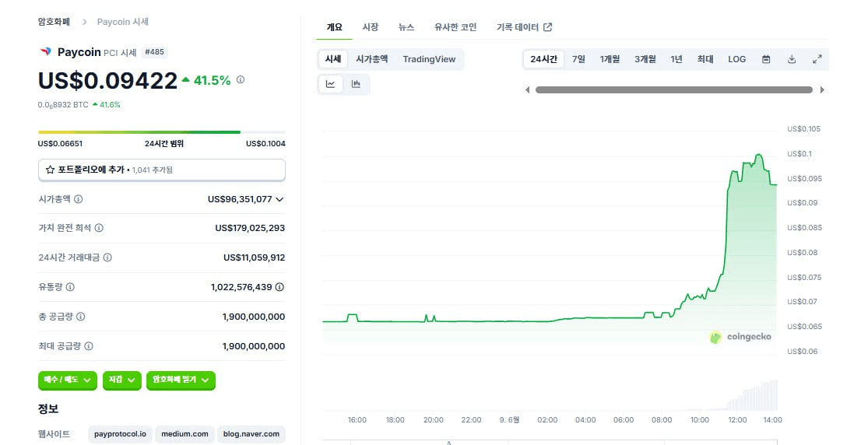Switch to line chart view icon
The height and width of the screenshot is (445, 868).
[331, 84]
